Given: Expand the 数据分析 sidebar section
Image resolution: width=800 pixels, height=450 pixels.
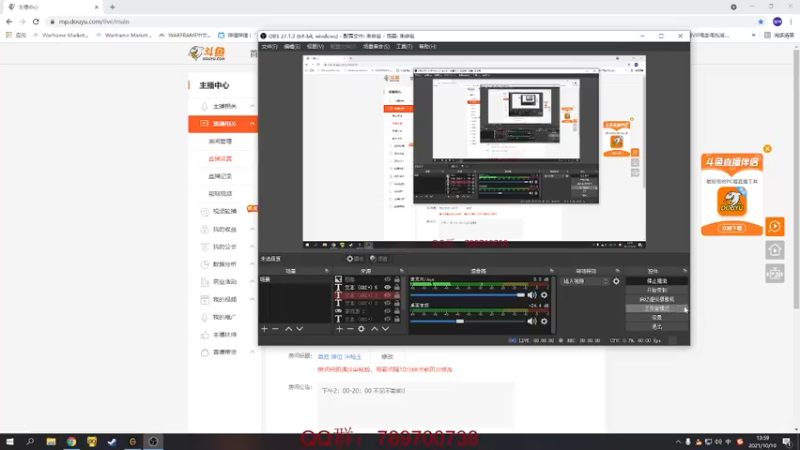Looking at the screenshot, I should tap(252, 264).
